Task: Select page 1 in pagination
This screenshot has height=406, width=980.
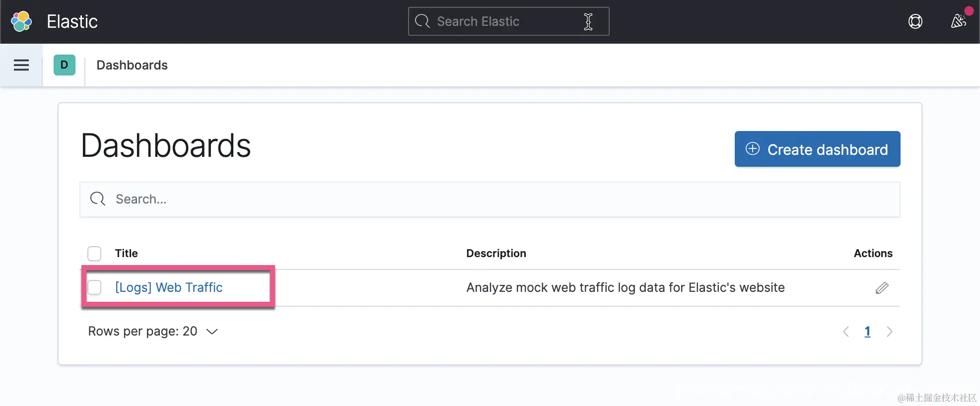Action: pyautogui.click(x=867, y=332)
